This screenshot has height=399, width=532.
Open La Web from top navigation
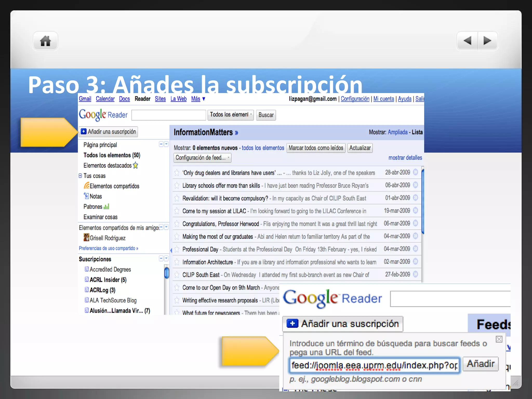178,99
